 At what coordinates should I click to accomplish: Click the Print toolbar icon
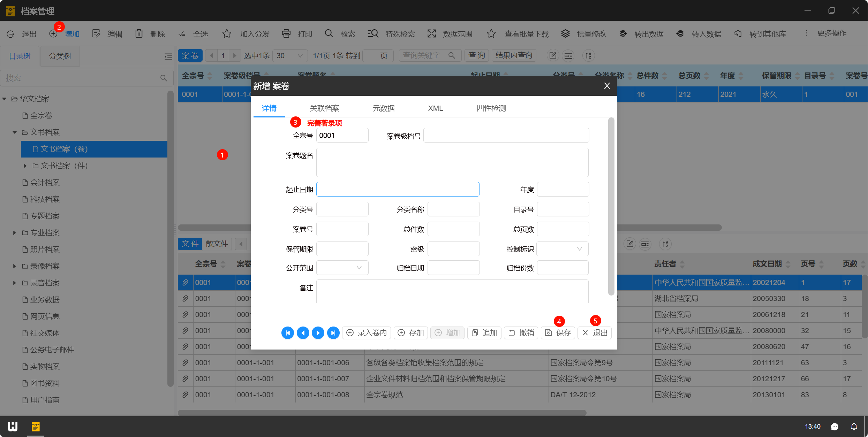tap(286, 34)
